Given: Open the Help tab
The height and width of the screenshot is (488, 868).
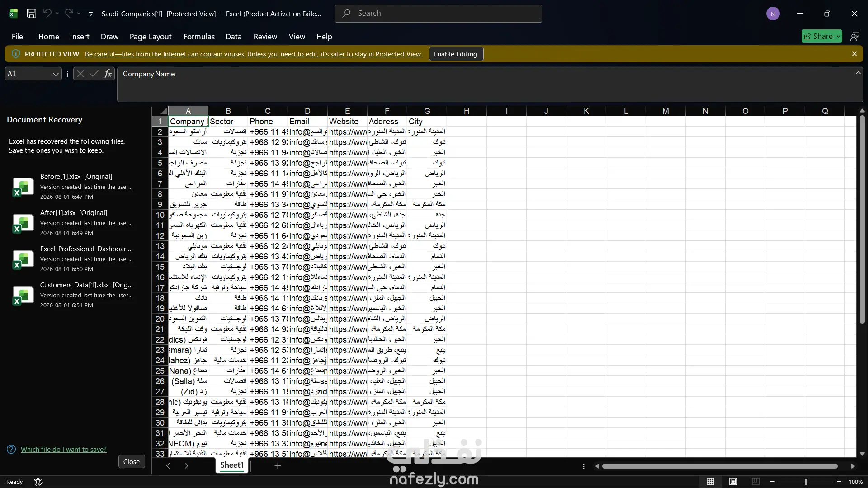Looking at the screenshot, I should point(324,37).
